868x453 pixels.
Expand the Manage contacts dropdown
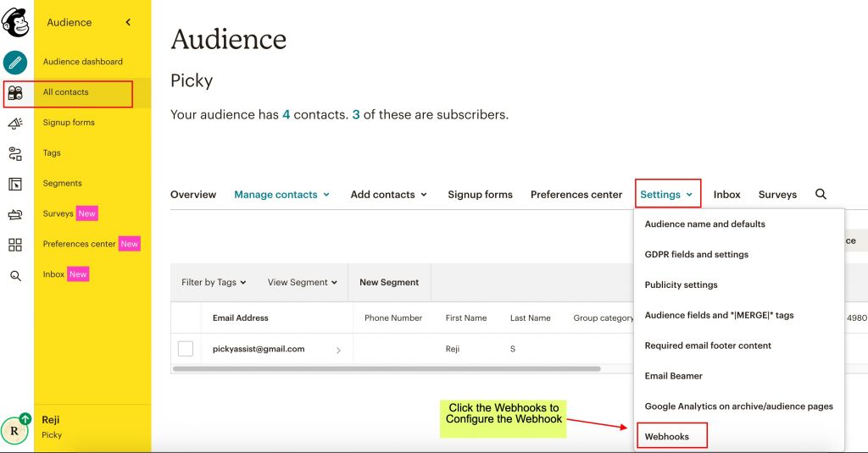coord(281,195)
